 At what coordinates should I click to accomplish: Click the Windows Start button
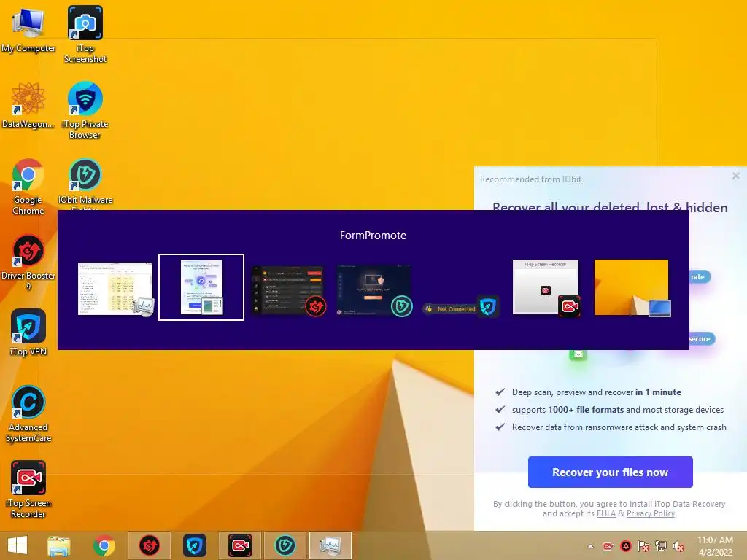coord(18,545)
